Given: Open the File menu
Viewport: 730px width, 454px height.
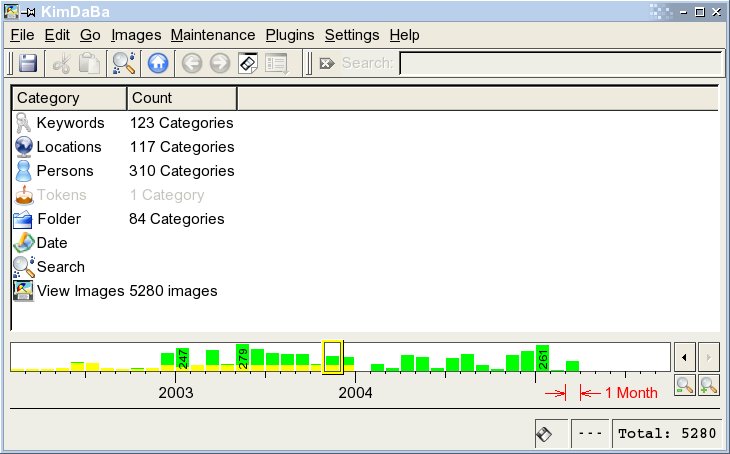Looking at the screenshot, I should point(22,35).
